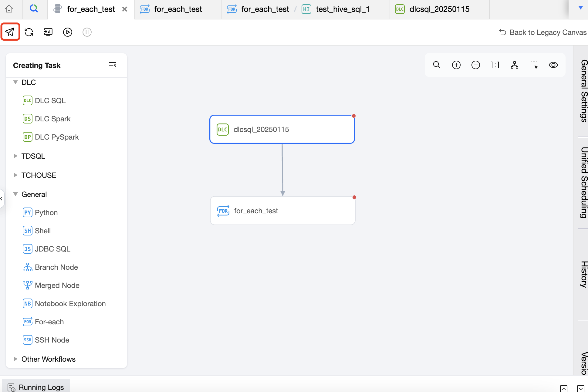Screen dimensions: 588x392
Task: Switch to dlcsql_20250115 tab
Action: (439, 9)
